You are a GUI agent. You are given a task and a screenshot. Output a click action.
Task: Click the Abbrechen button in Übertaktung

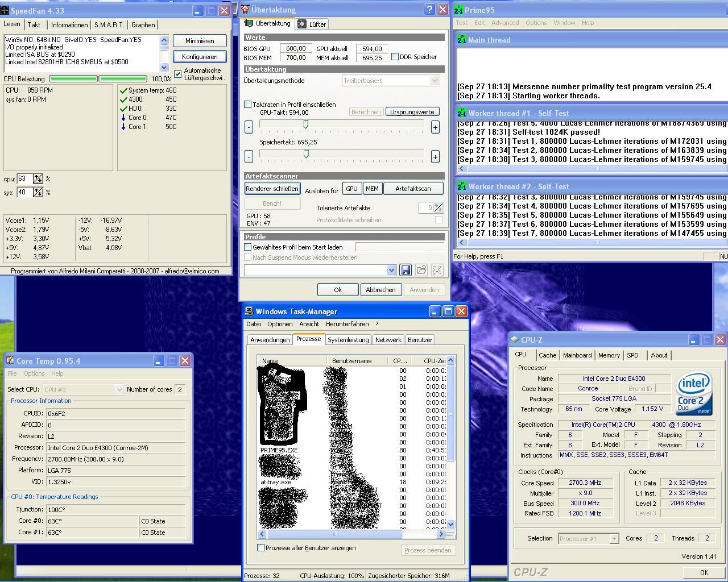[380, 290]
